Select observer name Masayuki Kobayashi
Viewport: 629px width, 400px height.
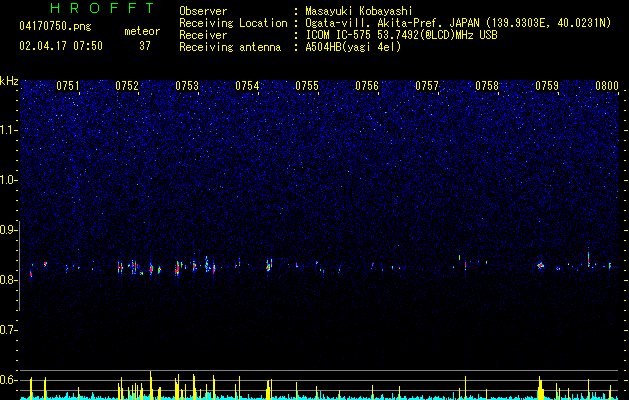click(359, 11)
